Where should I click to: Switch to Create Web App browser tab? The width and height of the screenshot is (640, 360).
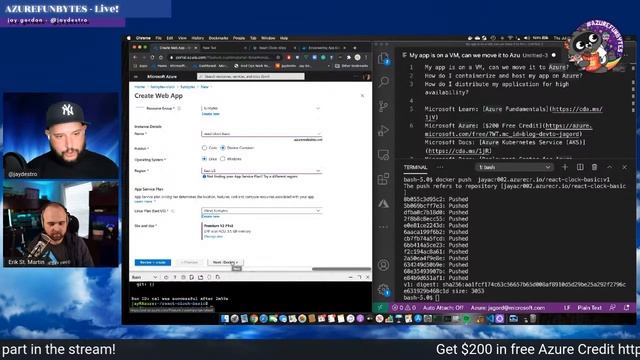[175, 48]
